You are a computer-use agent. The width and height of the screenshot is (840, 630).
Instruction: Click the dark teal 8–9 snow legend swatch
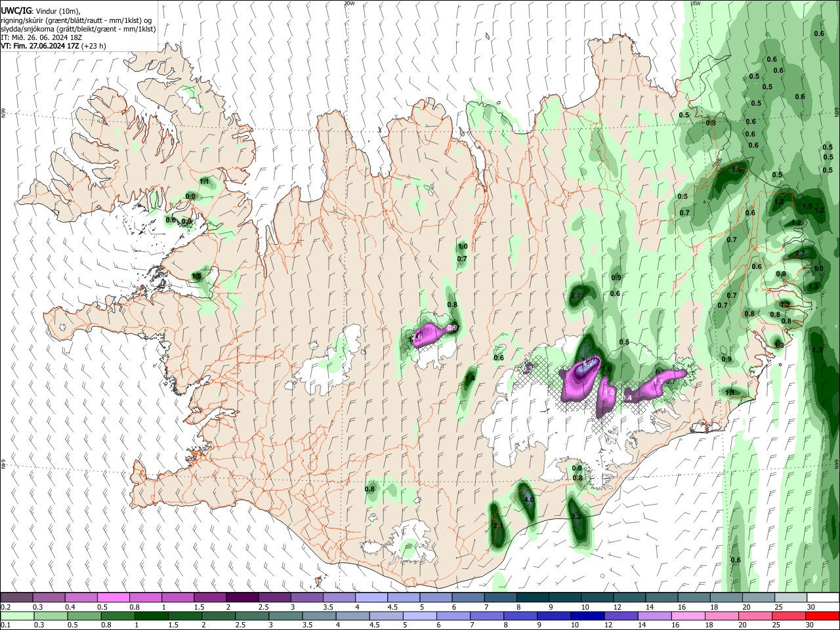[x=532, y=597]
